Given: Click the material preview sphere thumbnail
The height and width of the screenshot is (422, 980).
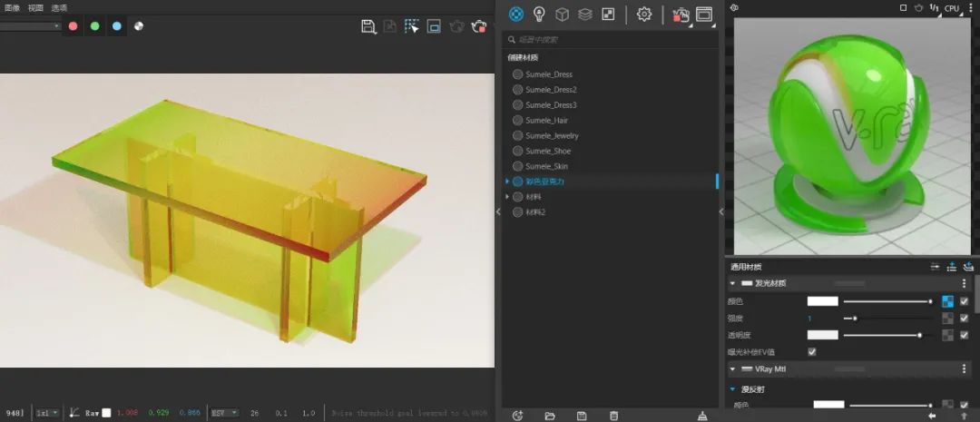Looking at the screenshot, I should tap(852, 136).
